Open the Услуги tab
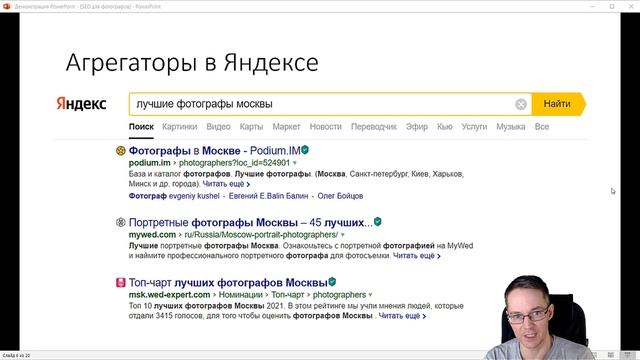The height and width of the screenshot is (360, 640). [x=474, y=127]
